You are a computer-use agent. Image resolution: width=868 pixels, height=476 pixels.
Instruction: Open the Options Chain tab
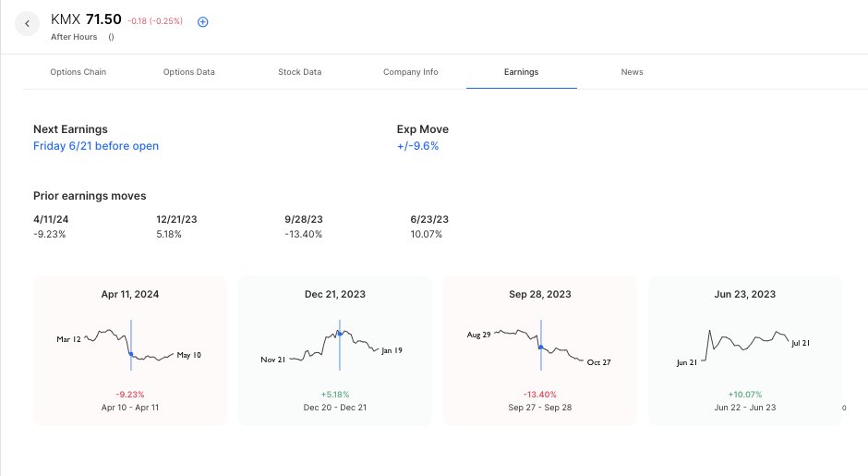[78, 72]
